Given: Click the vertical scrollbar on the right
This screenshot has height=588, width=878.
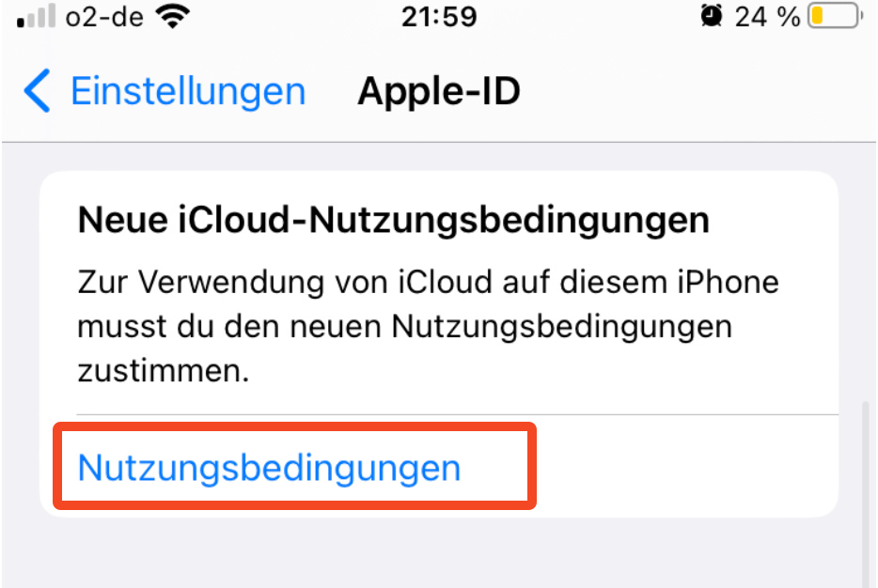Looking at the screenshot, I should click(866, 492).
